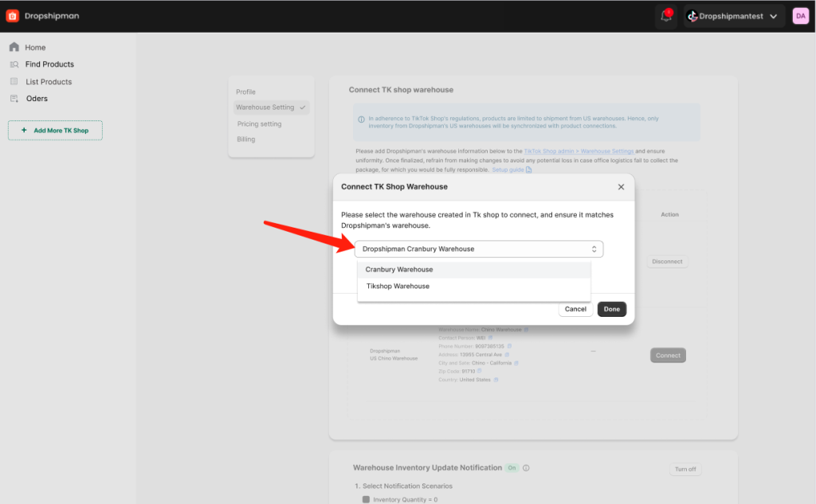Click the Setup guide document icon
This screenshot has height=504, width=816.
(x=529, y=170)
